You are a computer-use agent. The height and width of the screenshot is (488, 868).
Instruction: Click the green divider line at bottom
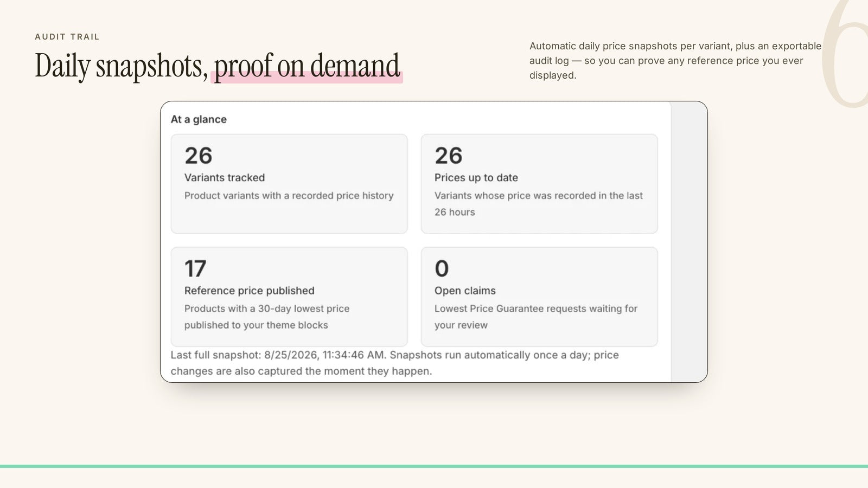(434, 466)
